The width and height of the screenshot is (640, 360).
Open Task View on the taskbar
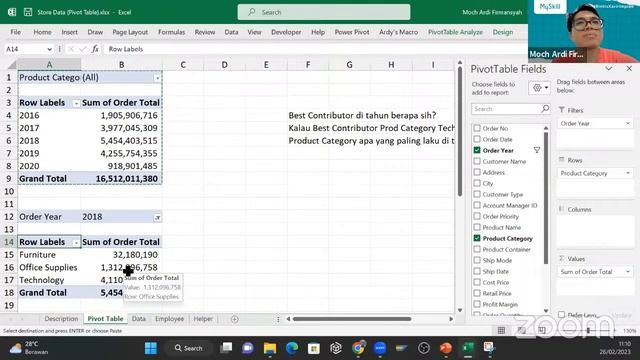(226, 348)
